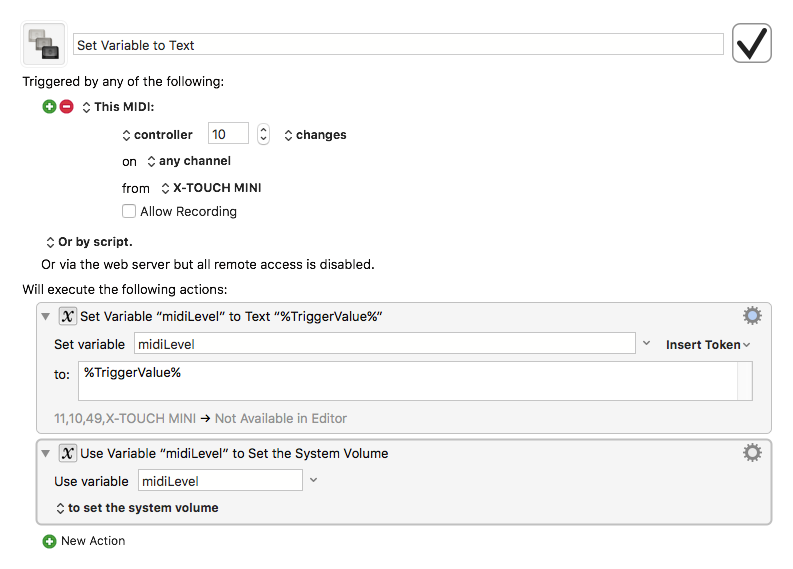Click the controller number stepper arrows
793x569 pixels.
pyautogui.click(x=263, y=134)
